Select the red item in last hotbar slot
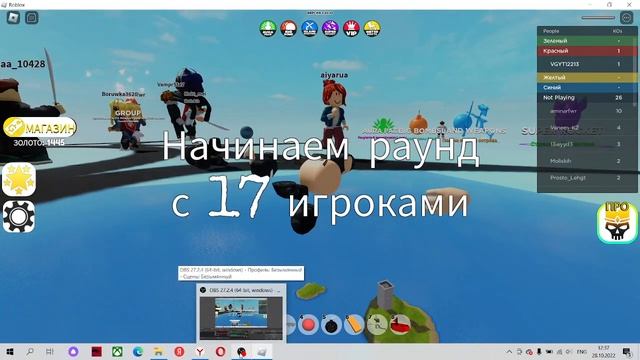Viewport: 640px width, 360px height. tap(400, 325)
